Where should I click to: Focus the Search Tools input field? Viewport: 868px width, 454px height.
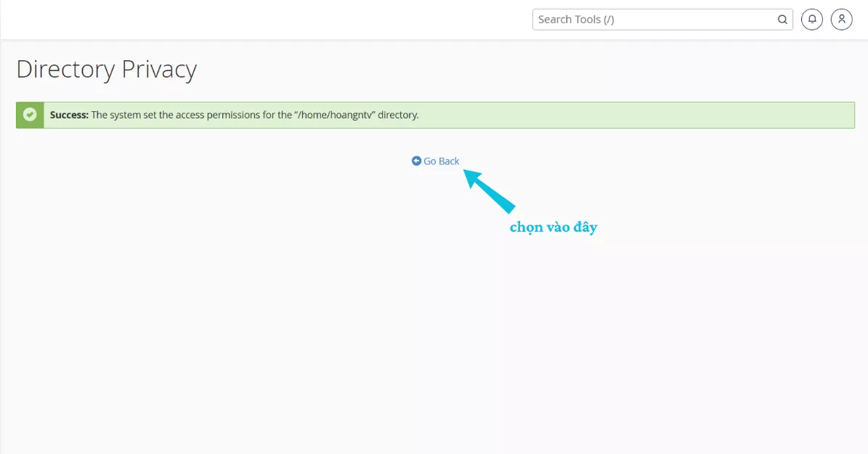(654, 20)
